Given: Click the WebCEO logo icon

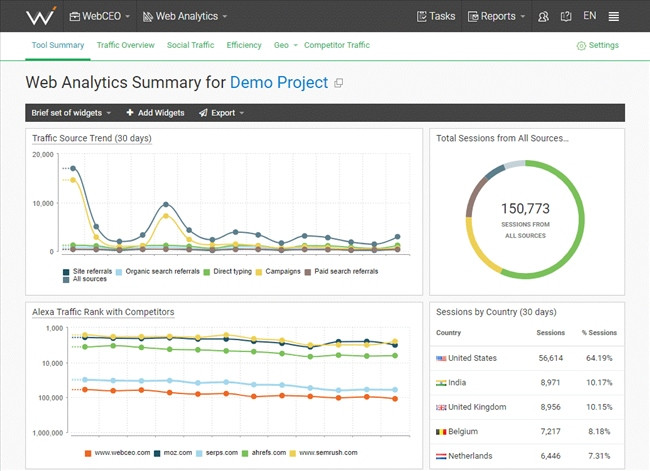Looking at the screenshot, I should [x=40, y=16].
